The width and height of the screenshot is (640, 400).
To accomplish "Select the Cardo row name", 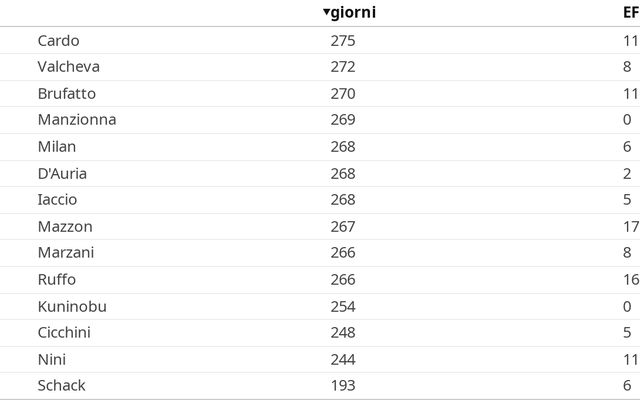I will coord(58,40).
